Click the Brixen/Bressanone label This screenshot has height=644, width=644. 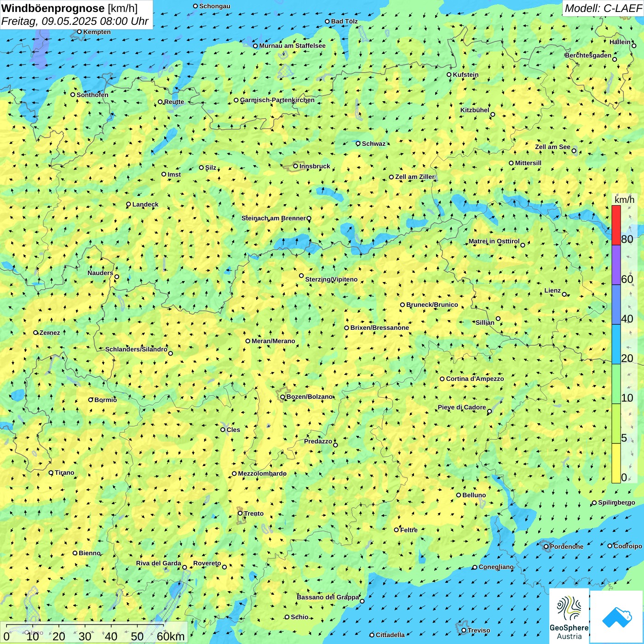(x=379, y=328)
